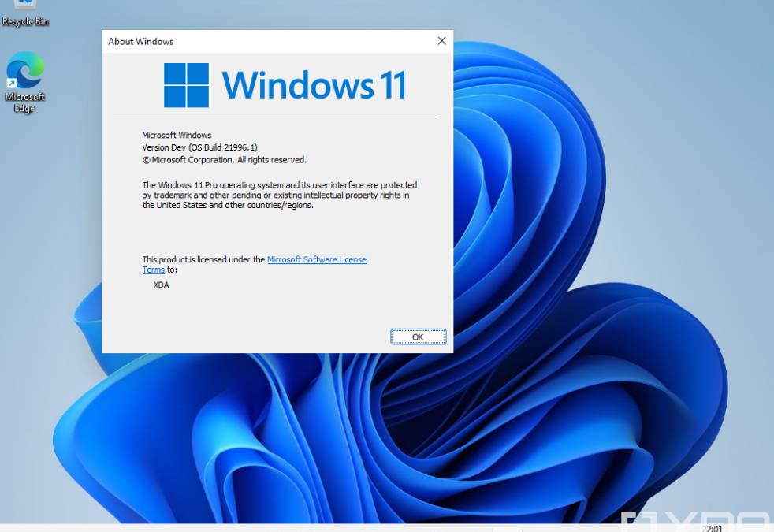Launch Microsoft Edge from desktop shortcut
Image resolution: width=774 pixels, height=532 pixels.
24,82
